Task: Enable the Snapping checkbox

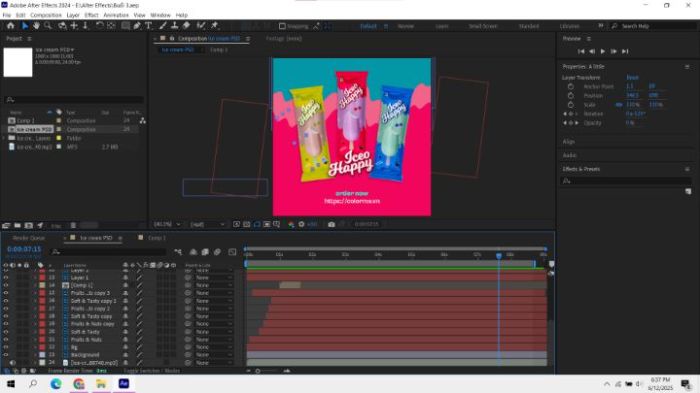Action: pos(282,26)
